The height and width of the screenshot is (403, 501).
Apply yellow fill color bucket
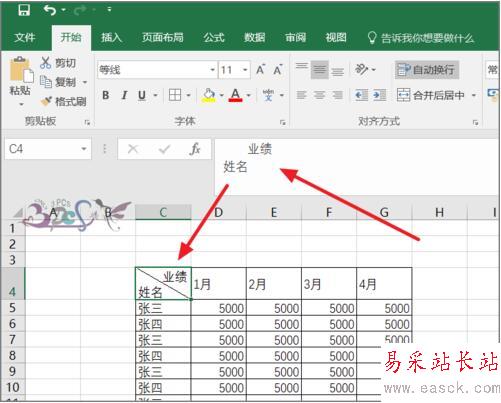tap(209, 96)
